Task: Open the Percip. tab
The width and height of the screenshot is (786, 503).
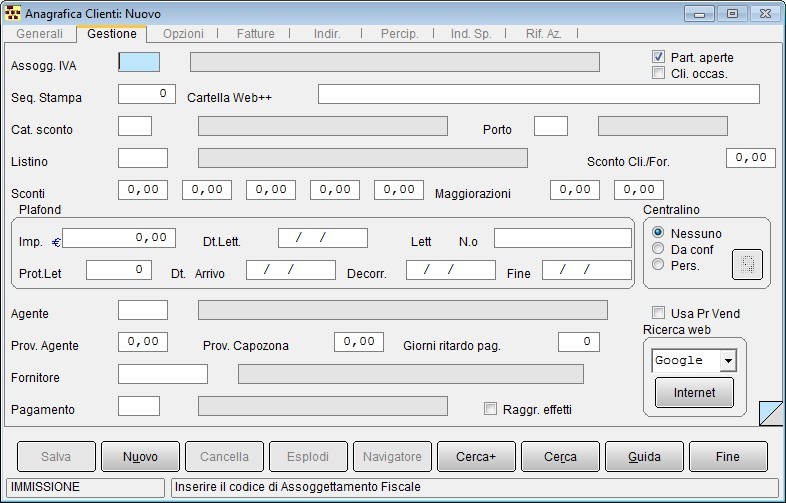Action: coord(400,34)
